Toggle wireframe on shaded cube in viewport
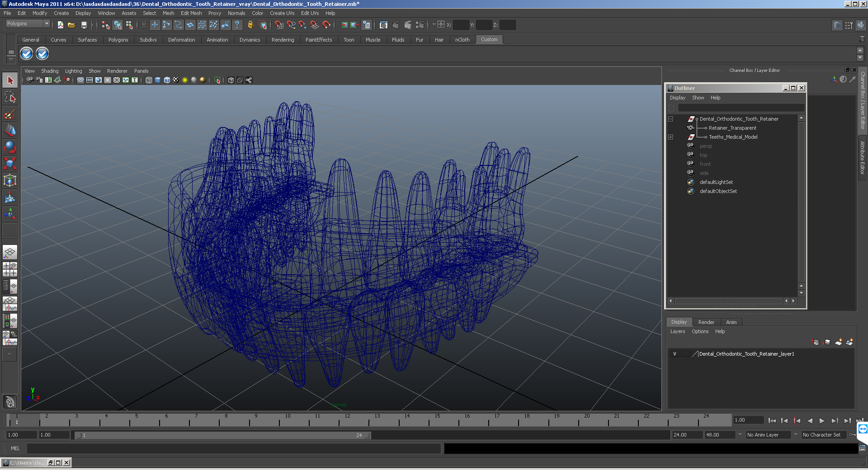 point(167,80)
